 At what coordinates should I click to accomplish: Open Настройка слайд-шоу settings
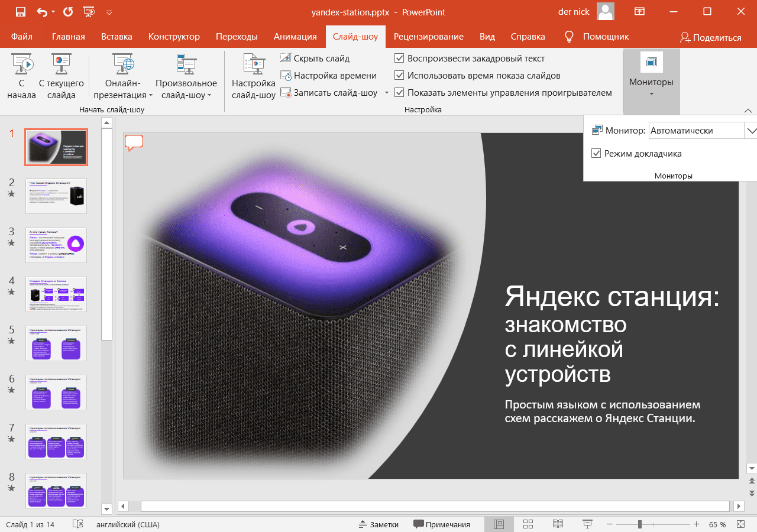253,77
